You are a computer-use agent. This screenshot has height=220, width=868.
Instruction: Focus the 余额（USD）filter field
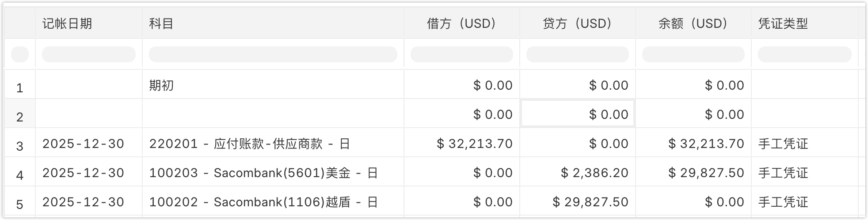[693, 54]
